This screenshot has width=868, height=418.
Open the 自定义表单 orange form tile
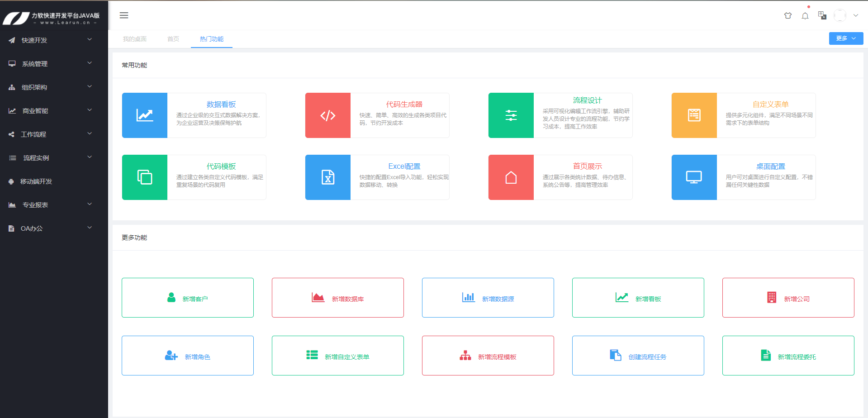(x=694, y=115)
